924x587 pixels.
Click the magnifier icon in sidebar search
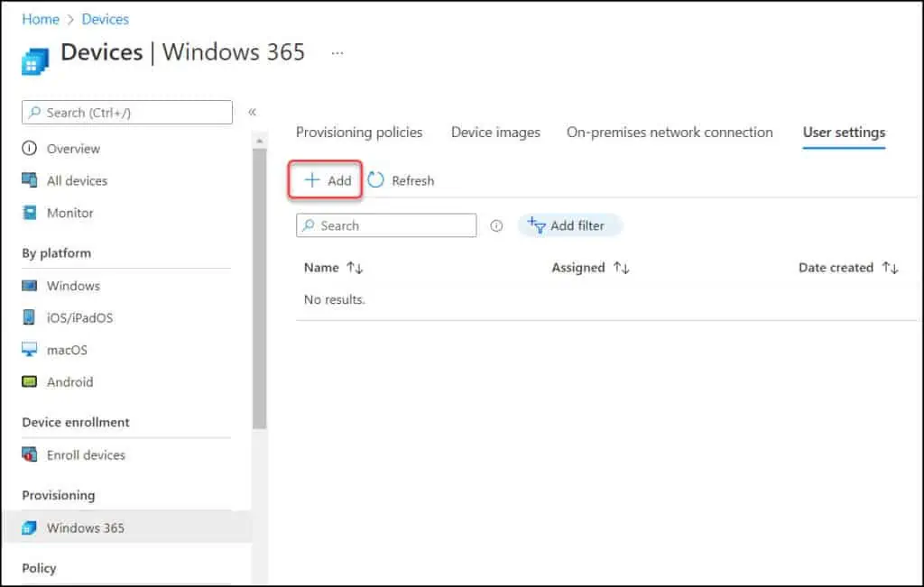35,112
